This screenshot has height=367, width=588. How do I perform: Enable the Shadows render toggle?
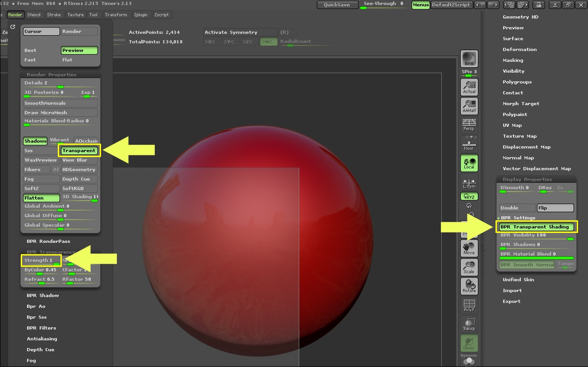[35, 141]
